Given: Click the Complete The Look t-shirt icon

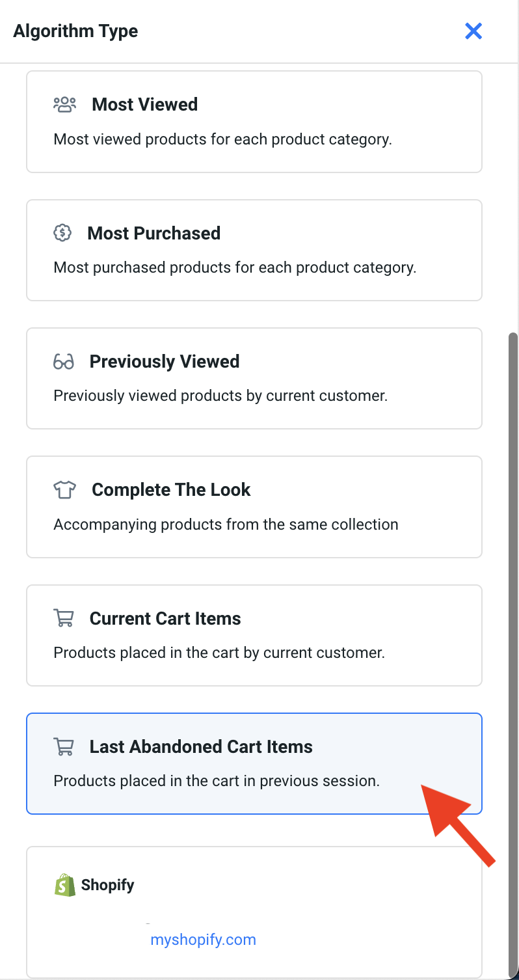Looking at the screenshot, I should click(x=64, y=490).
